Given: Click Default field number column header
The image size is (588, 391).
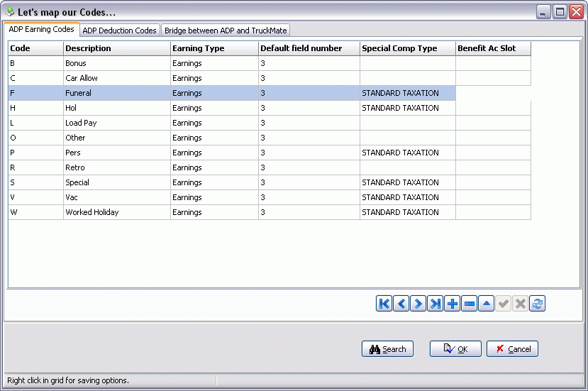Looking at the screenshot, I should click(x=309, y=48).
